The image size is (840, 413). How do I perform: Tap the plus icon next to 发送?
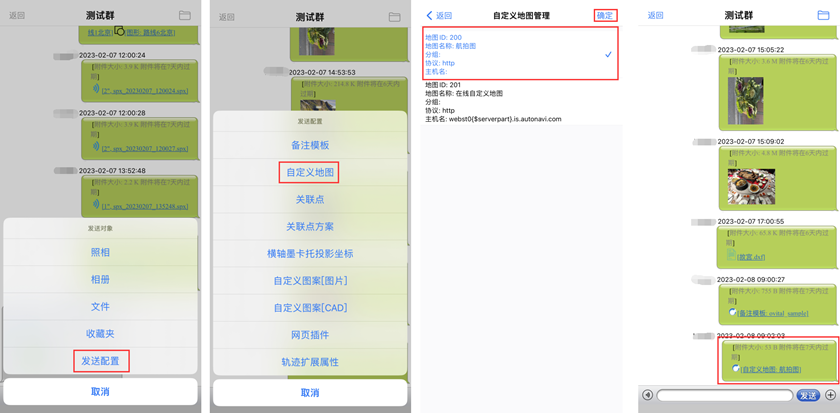(x=831, y=395)
